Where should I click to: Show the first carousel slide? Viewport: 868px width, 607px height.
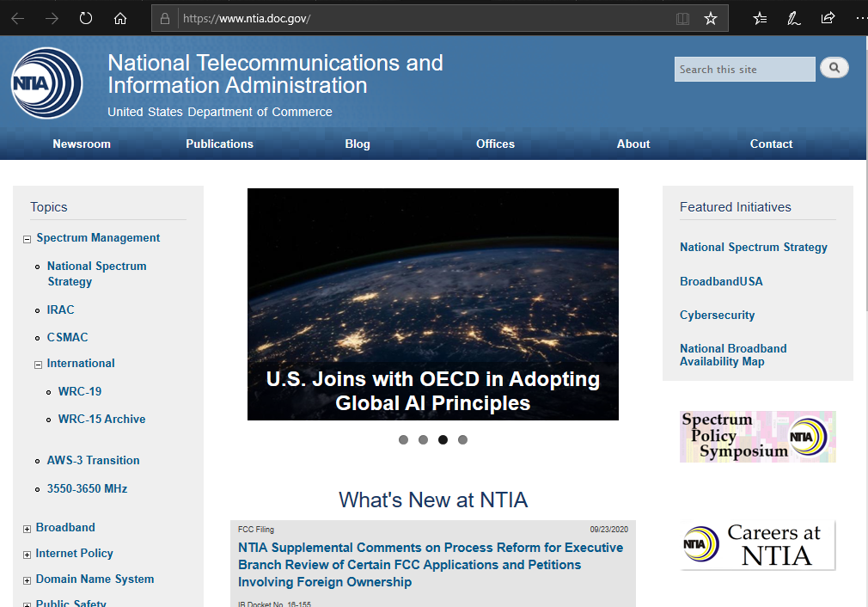[404, 439]
